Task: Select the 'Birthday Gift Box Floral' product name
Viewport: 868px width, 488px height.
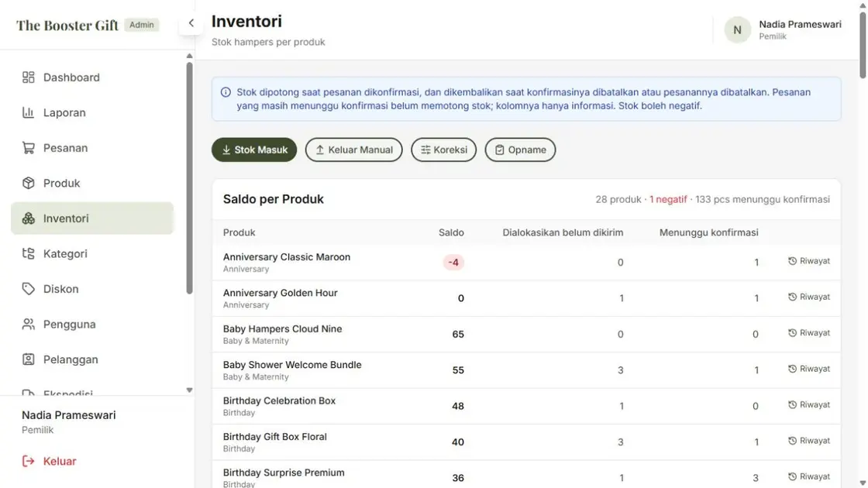Action: click(x=274, y=437)
